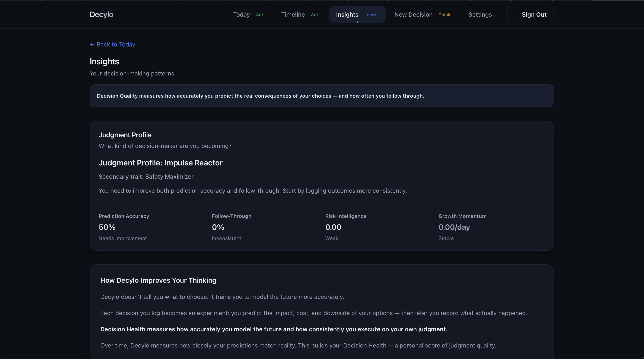Click the 'Judgment Profile' card title
The image size is (644, 359).
click(x=125, y=135)
